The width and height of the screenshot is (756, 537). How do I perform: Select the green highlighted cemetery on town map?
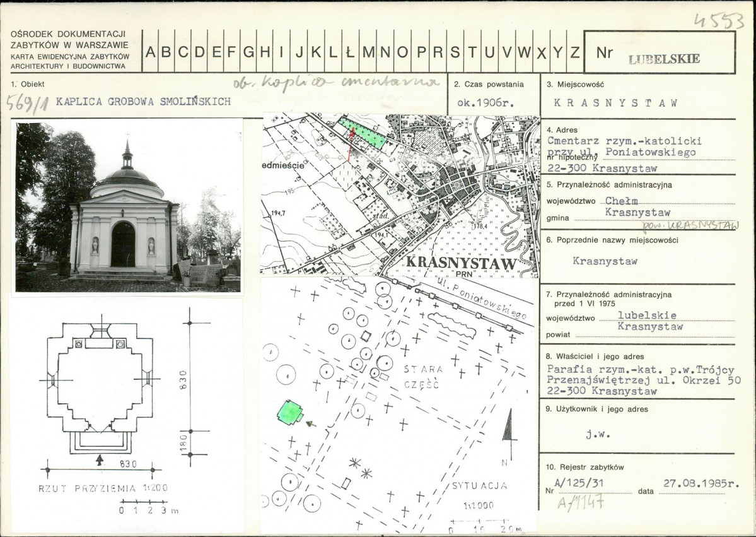[x=363, y=133]
